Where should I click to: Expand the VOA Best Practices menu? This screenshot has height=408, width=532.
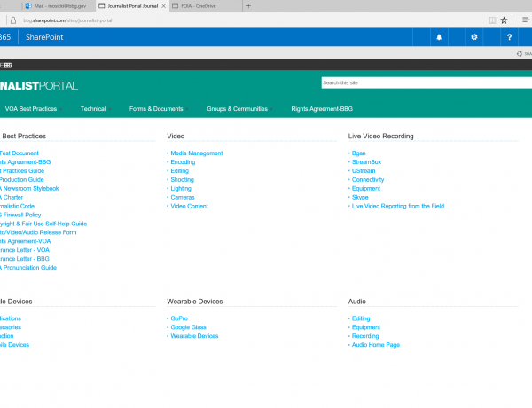pyautogui.click(x=33, y=109)
